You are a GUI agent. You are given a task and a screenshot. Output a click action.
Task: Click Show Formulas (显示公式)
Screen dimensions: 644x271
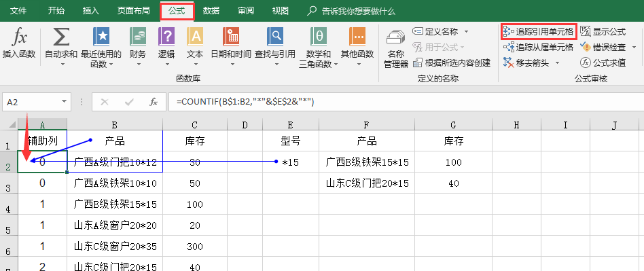click(x=603, y=32)
